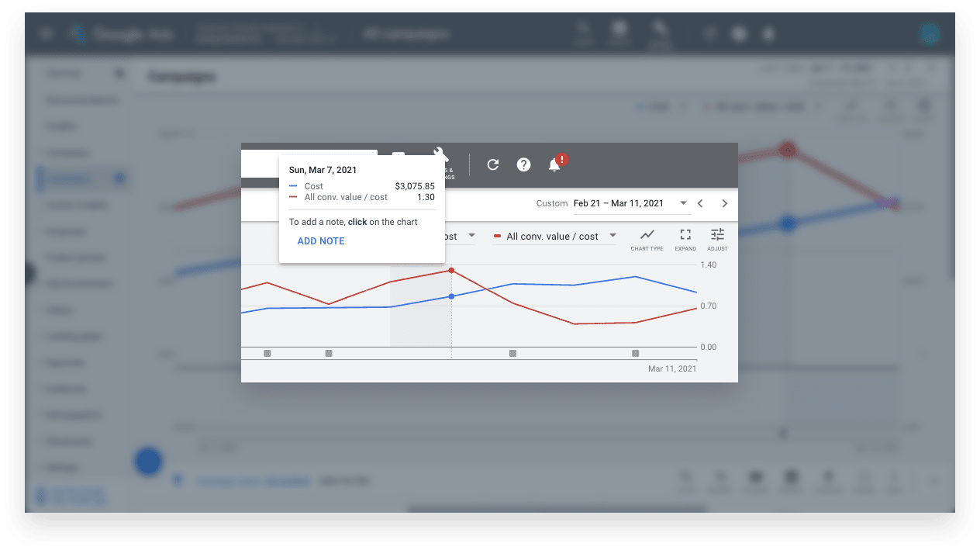980x550 pixels.
Task: Expand the chart to full view
Action: (x=685, y=239)
